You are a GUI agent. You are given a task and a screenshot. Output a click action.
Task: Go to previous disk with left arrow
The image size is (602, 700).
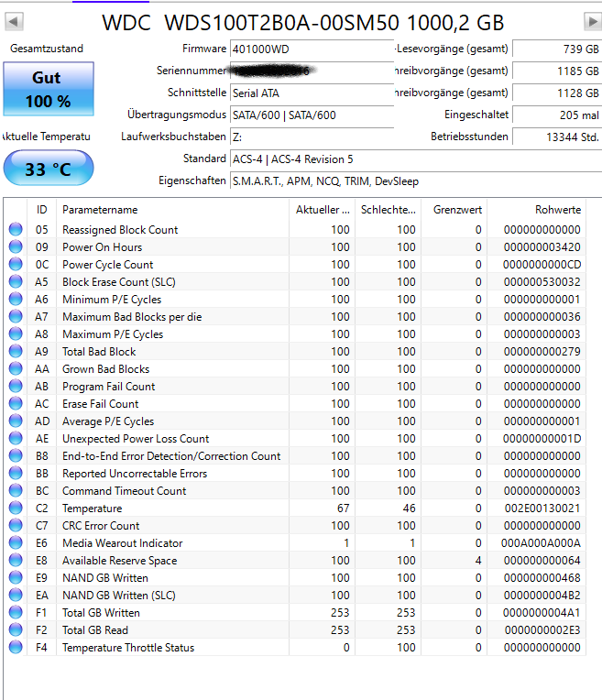pyautogui.click(x=14, y=21)
